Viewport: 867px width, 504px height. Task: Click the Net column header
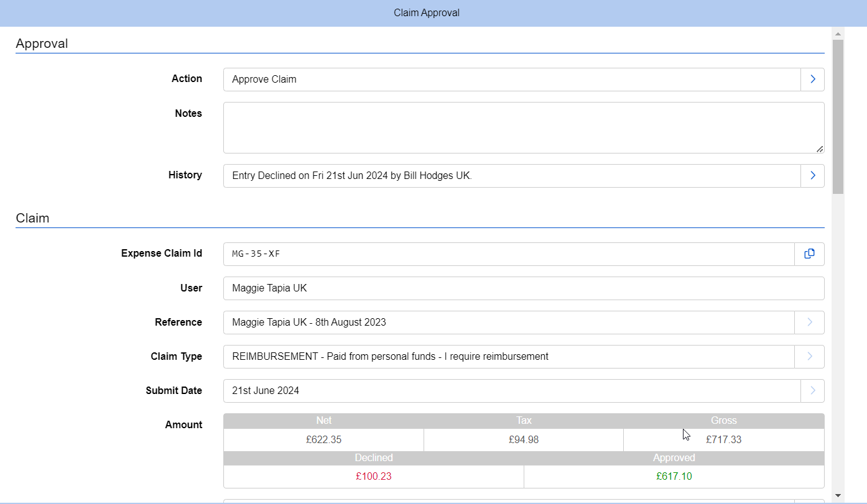pos(323,421)
